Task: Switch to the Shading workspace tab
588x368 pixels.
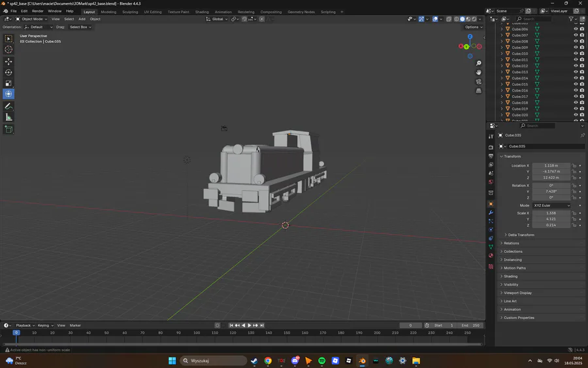Action: pyautogui.click(x=202, y=12)
